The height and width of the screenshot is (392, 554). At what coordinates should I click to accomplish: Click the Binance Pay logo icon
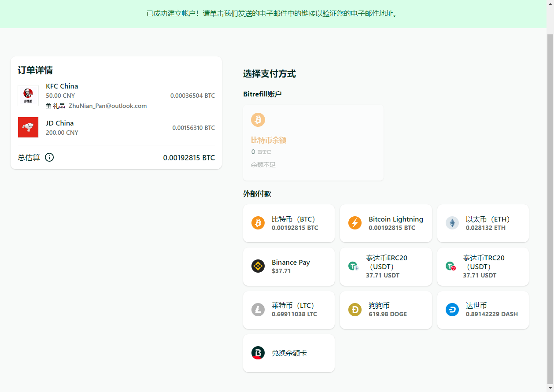coord(258,266)
